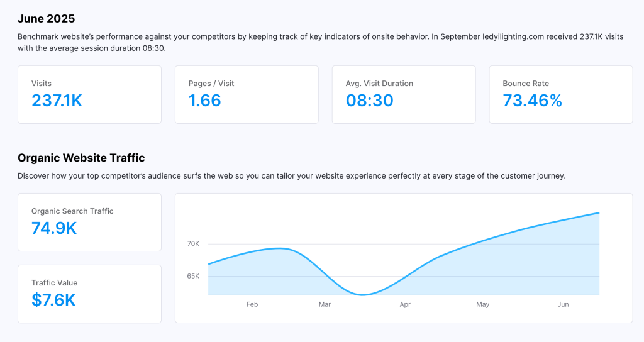
Task: Click the Jun label on chart axis
Action: pos(563,304)
